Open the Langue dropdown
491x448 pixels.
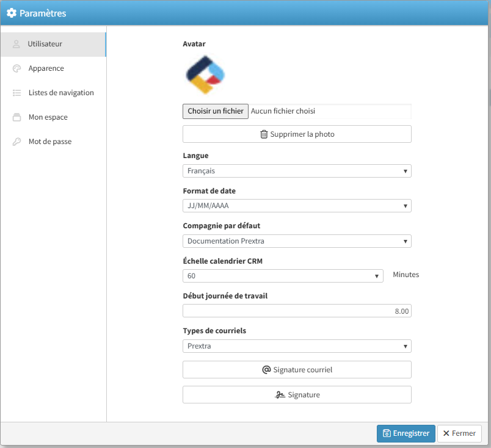pyautogui.click(x=297, y=171)
